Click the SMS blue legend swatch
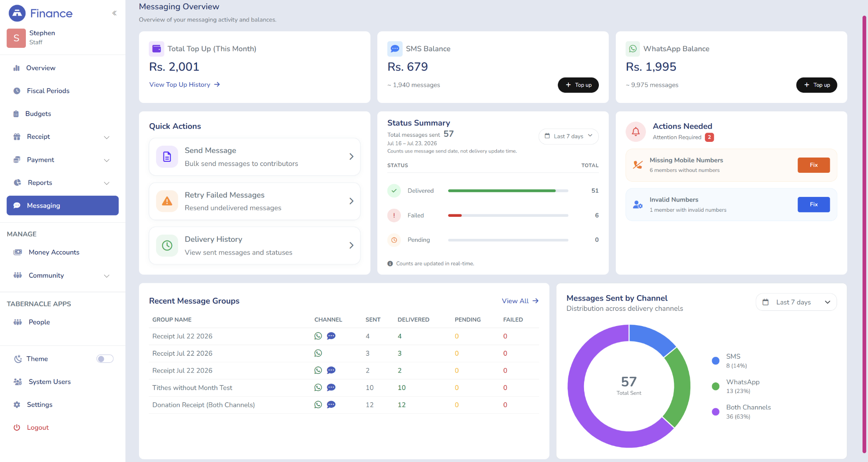 715,361
